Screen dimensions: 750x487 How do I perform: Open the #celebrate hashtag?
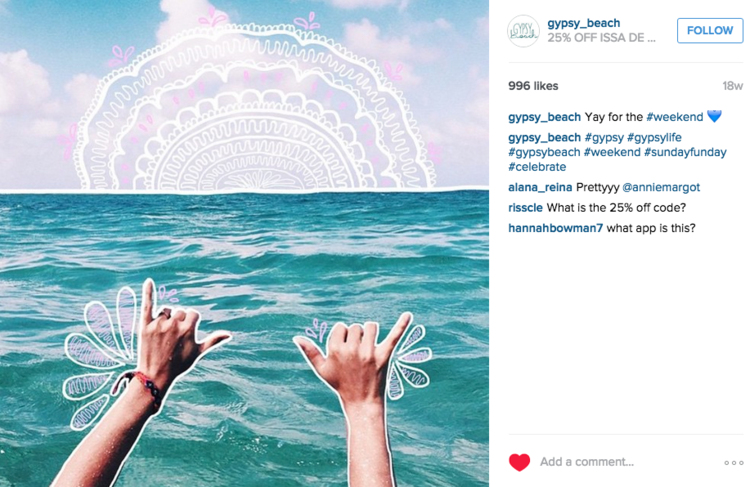click(x=537, y=167)
